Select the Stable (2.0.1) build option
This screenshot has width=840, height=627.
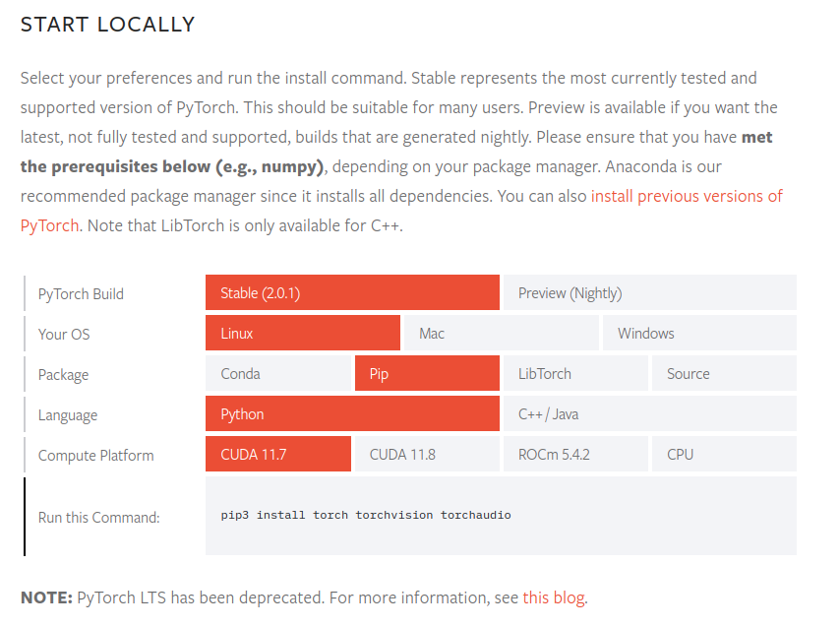352,293
